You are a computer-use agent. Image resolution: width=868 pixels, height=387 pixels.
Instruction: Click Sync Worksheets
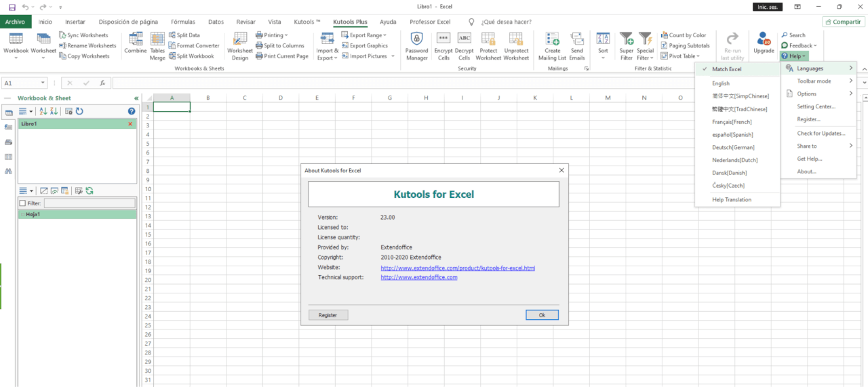83,35
